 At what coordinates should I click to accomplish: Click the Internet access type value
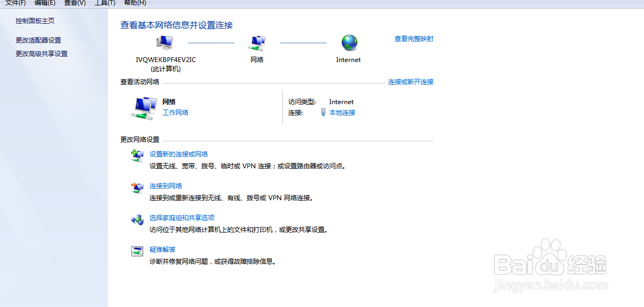point(341,102)
